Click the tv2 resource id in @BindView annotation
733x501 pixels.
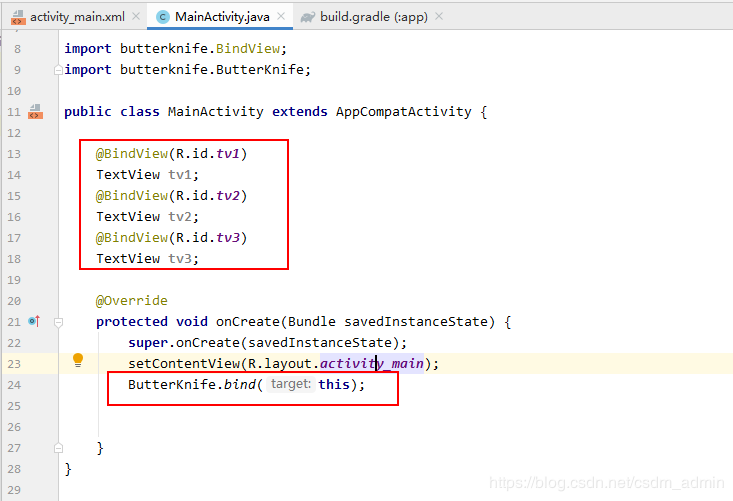[228, 196]
